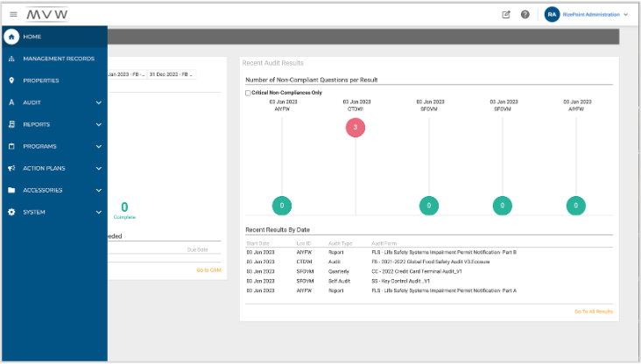Expand the Audit menu chevron

98,102
